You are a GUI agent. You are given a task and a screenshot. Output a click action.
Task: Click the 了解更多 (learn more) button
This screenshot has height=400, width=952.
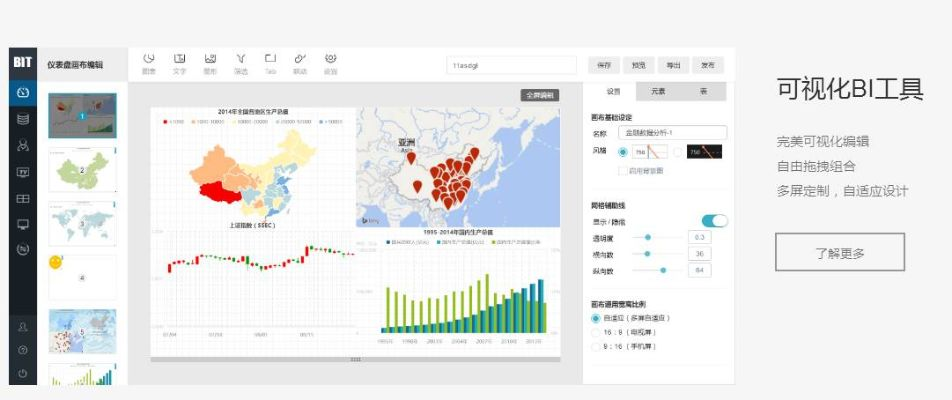click(839, 252)
